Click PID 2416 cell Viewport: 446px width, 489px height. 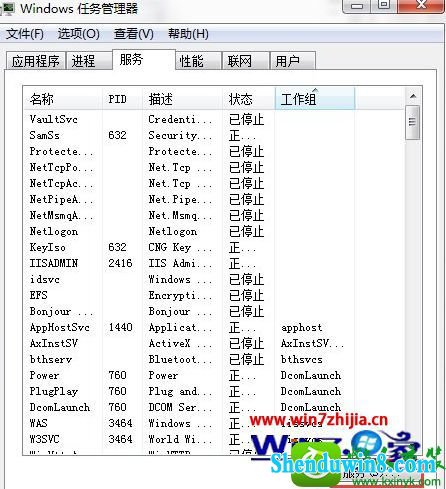(120, 263)
